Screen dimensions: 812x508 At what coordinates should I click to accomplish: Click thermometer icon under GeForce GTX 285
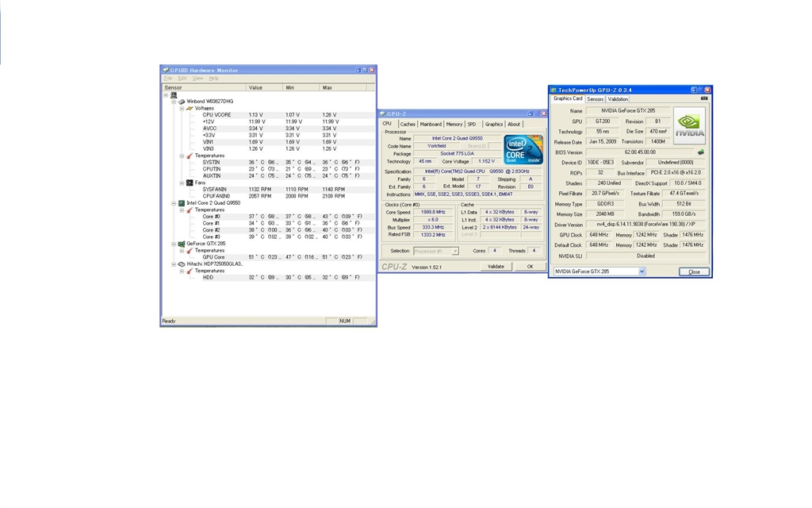tap(190, 251)
